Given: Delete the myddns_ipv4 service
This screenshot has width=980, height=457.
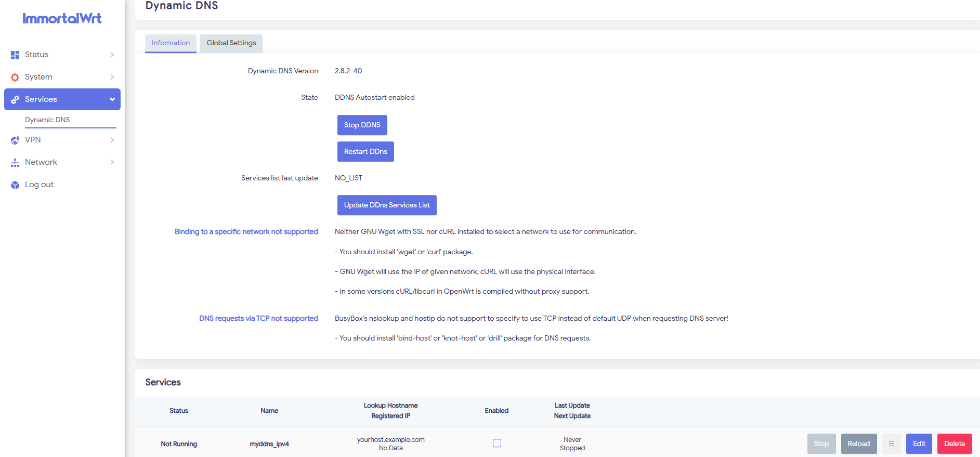Looking at the screenshot, I should [x=955, y=443].
